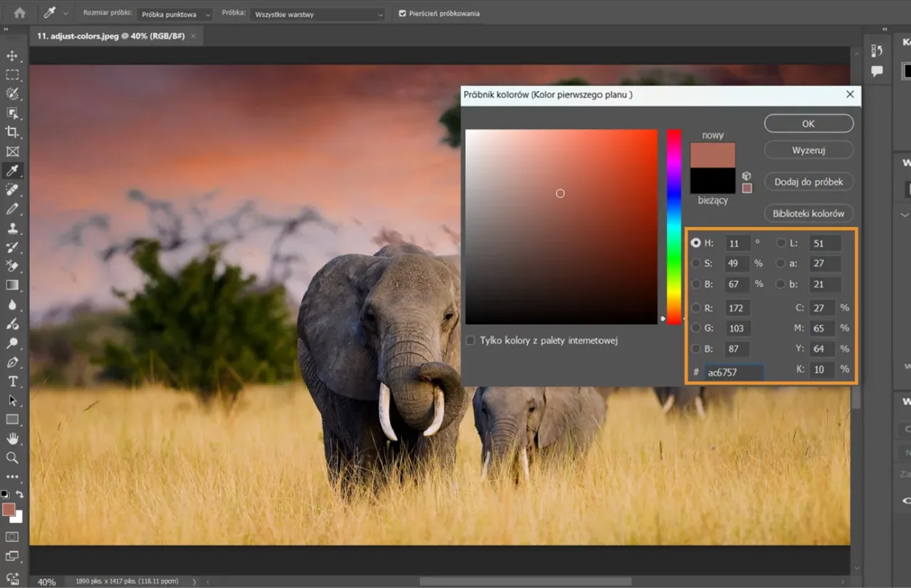This screenshot has width=911, height=588.
Task: Toggle the "Pierścień próbkowania" option
Action: point(404,13)
